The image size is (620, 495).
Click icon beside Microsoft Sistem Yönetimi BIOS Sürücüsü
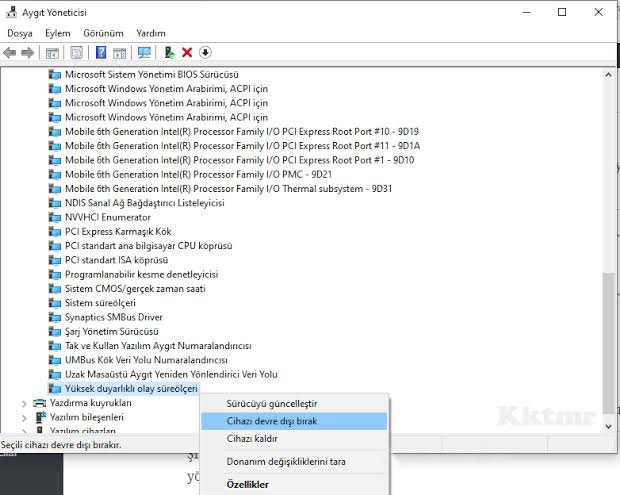click(x=55, y=75)
